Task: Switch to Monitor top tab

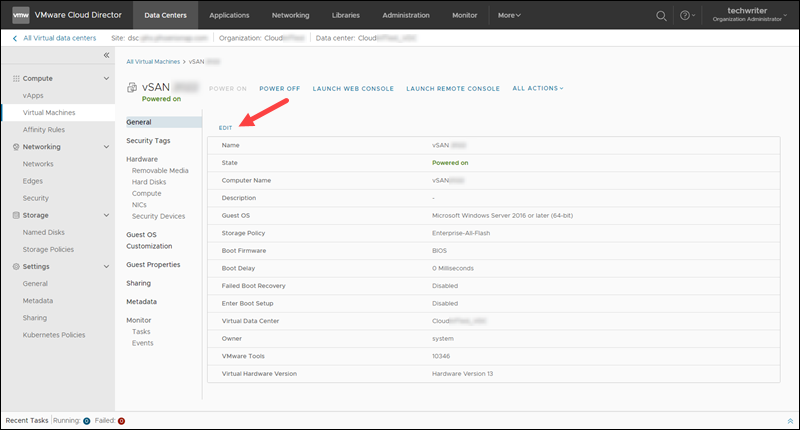Action: pyautogui.click(x=464, y=15)
